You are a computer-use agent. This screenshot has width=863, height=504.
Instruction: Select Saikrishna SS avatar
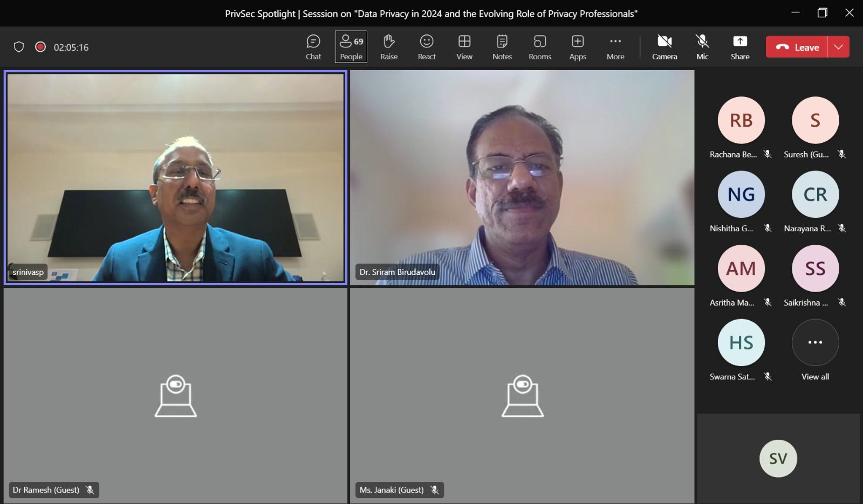tap(815, 268)
